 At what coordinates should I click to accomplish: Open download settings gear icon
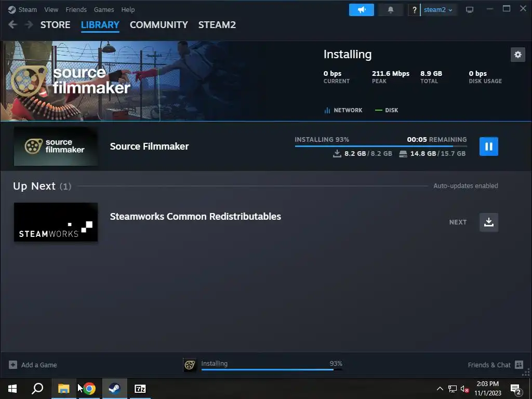(518, 55)
